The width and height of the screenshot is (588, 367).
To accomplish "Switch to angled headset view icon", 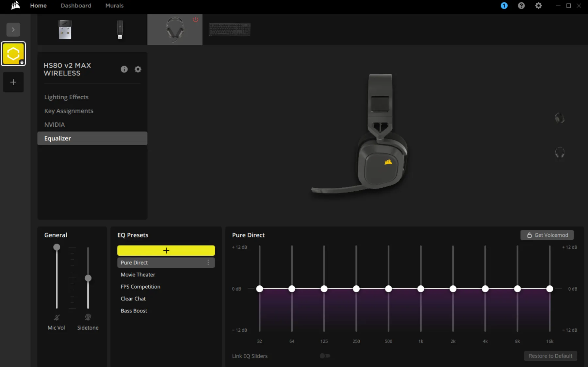I will [560, 118].
